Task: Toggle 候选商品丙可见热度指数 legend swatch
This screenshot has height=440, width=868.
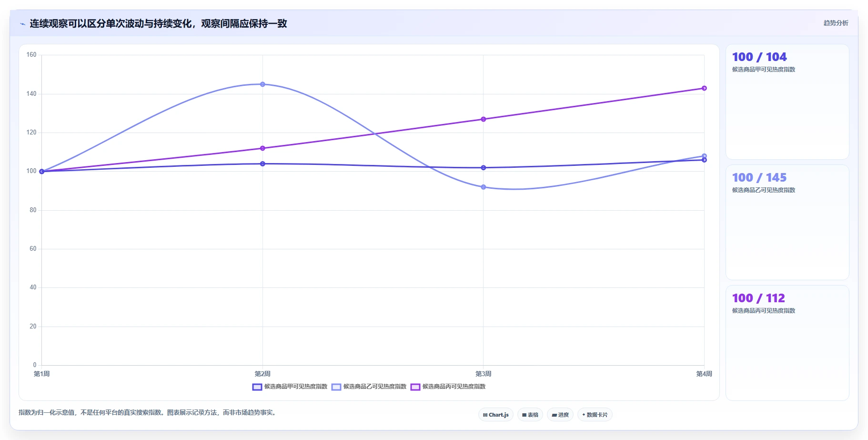Action: 415,387
